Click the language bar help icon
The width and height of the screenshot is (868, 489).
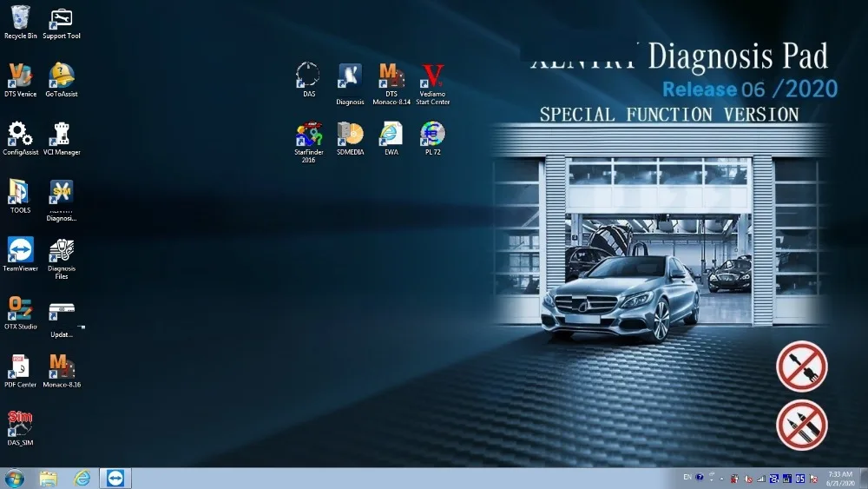click(x=699, y=478)
